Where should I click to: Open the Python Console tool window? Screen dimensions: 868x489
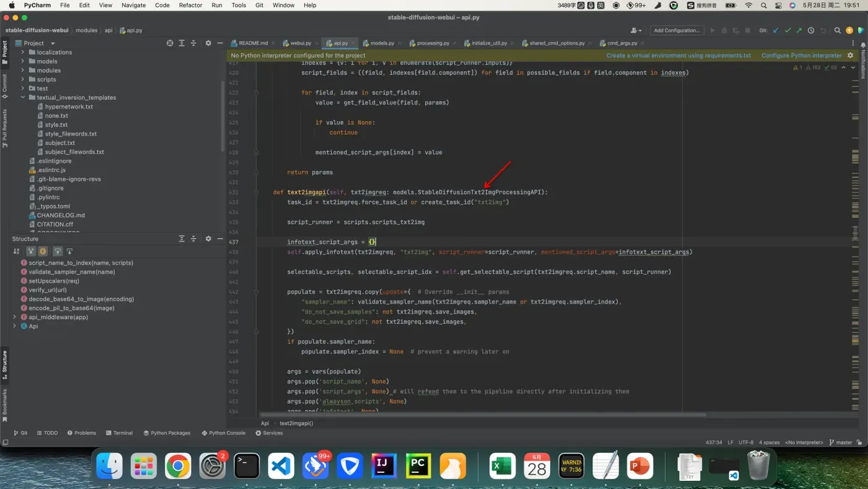pyautogui.click(x=223, y=433)
